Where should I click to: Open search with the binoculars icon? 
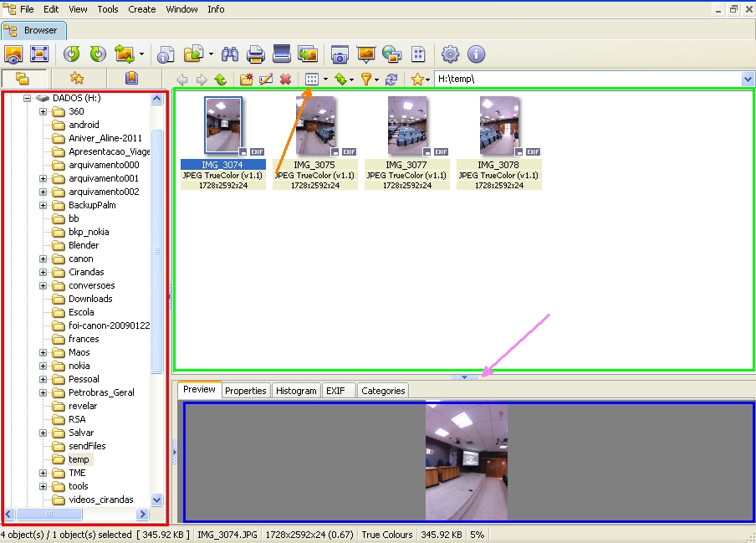click(x=231, y=54)
